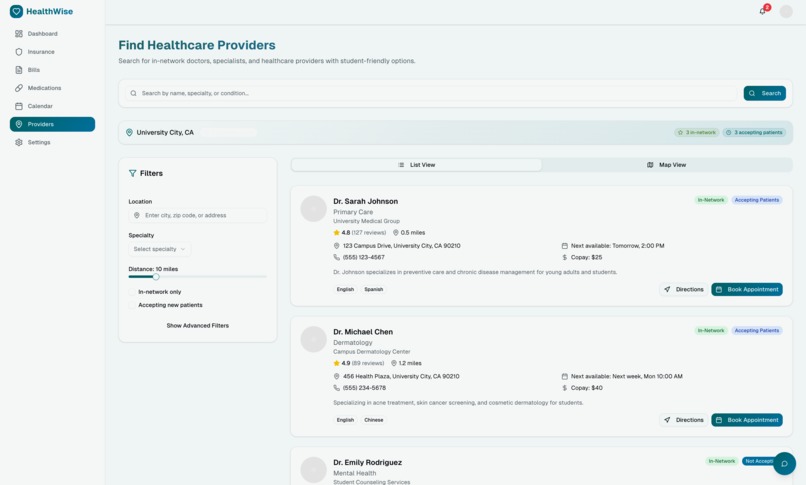Open the Insurance sidebar item

click(x=52, y=52)
